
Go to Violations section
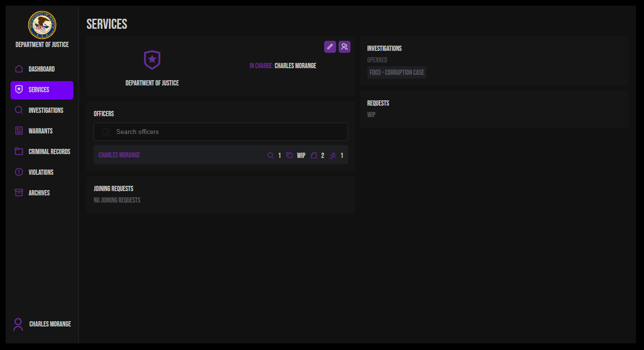(x=41, y=172)
